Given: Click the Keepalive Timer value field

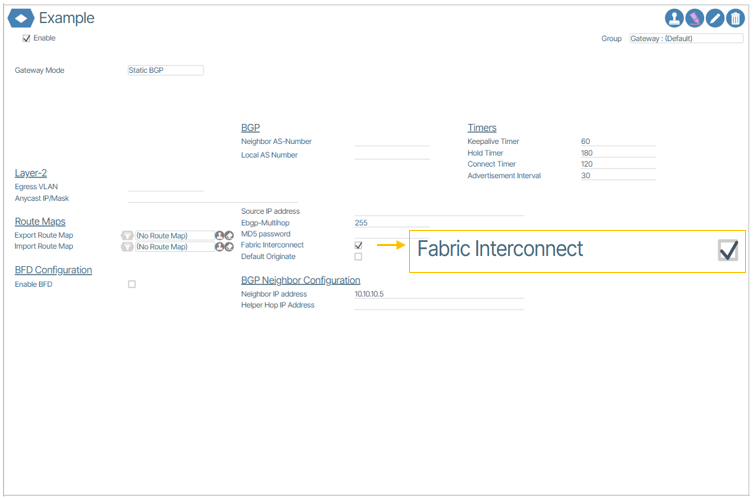Looking at the screenshot, I should tap(617, 142).
